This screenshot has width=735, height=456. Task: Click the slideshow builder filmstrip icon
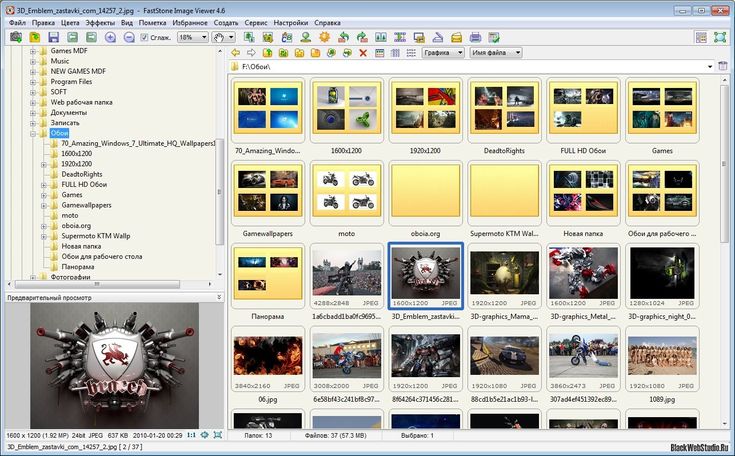pyautogui.click(x=400, y=37)
